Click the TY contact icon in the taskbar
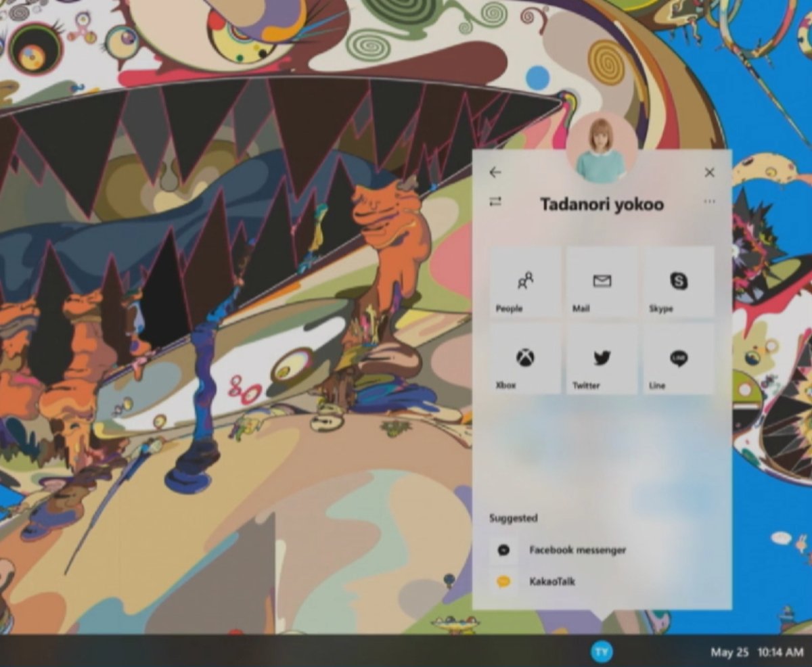The width and height of the screenshot is (812, 667). (x=601, y=651)
